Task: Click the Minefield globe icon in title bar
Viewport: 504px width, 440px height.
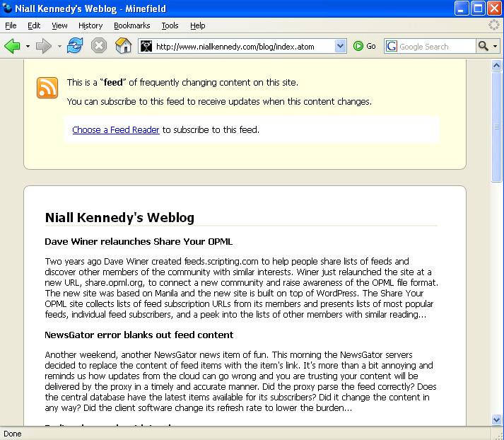Action: point(7,8)
